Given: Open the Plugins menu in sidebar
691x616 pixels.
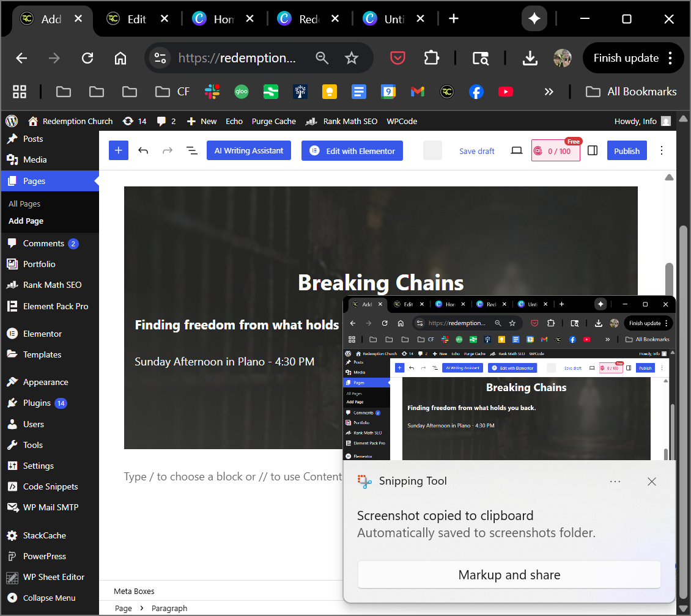Looking at the screenshot, I should coord(37,403).
